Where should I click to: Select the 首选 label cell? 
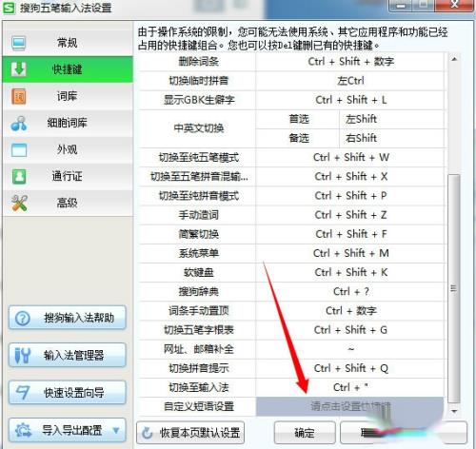click(x=299, y=119)
